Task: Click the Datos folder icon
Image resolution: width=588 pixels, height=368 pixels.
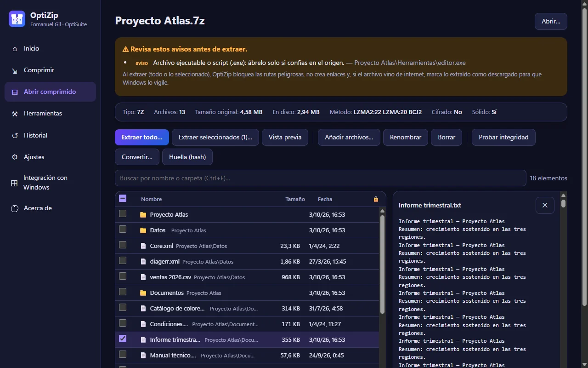Action: tap(143, 230)
